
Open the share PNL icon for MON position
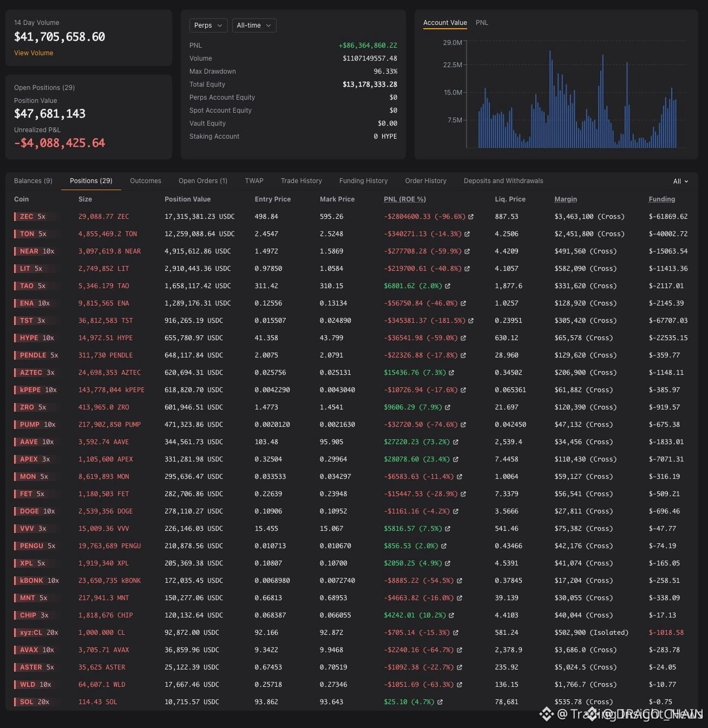click(460, 477)
